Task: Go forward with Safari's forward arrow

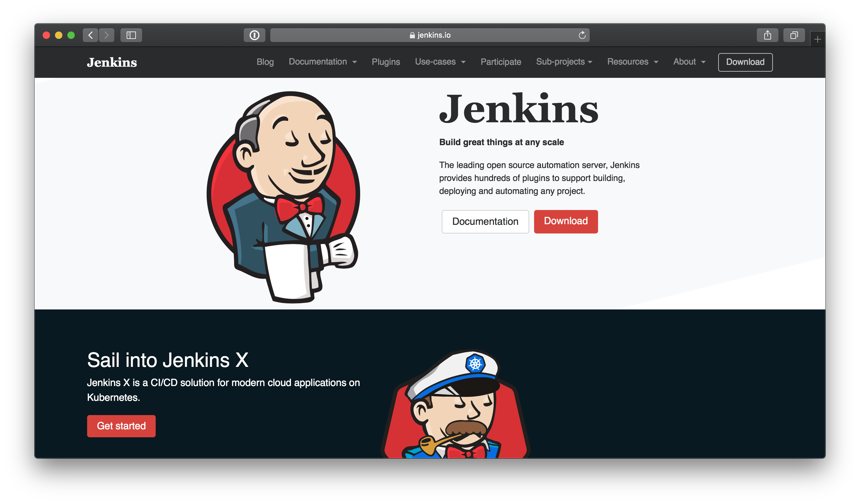Action: click(107, 35)
